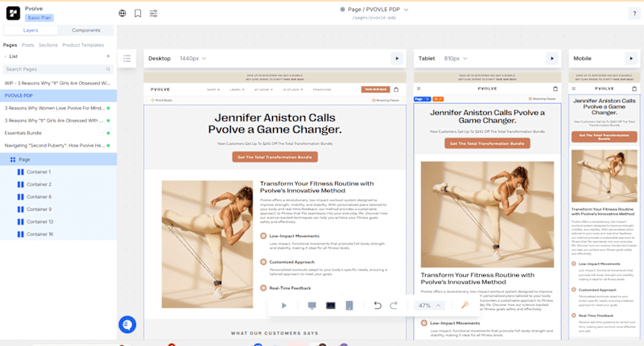Focus the Search Pages input field
Image resolution: width=644 pixels, height=346 pixels.
click(58, 69)
